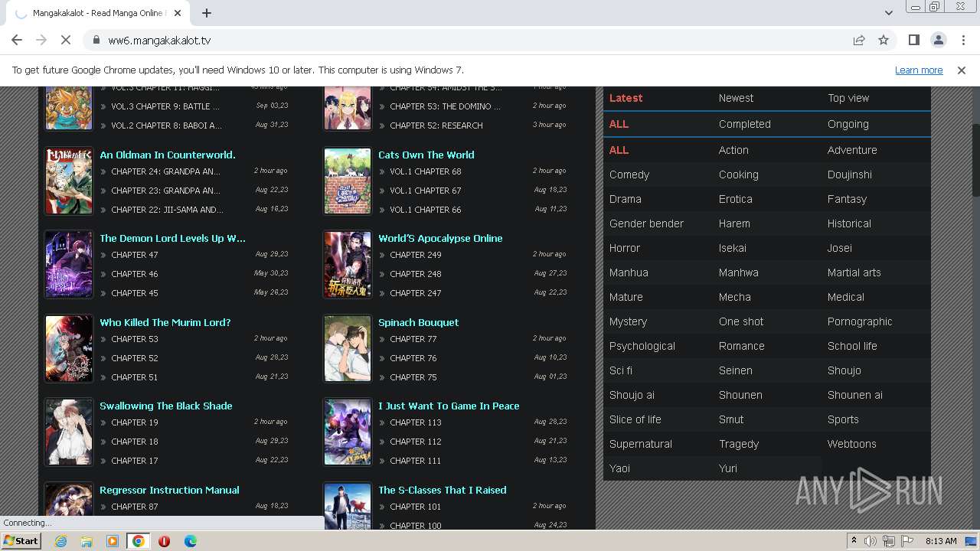Open Microsoft Edge taskbar icon
This screenshot has height=551, width=980.
pyautogui.click(x=190, y=541)
